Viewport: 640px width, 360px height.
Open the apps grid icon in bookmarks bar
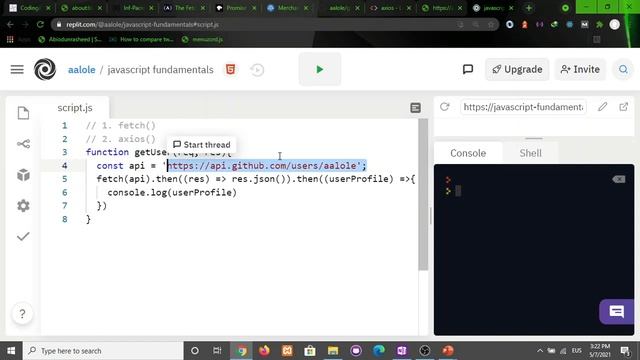[x=10, y=39]
